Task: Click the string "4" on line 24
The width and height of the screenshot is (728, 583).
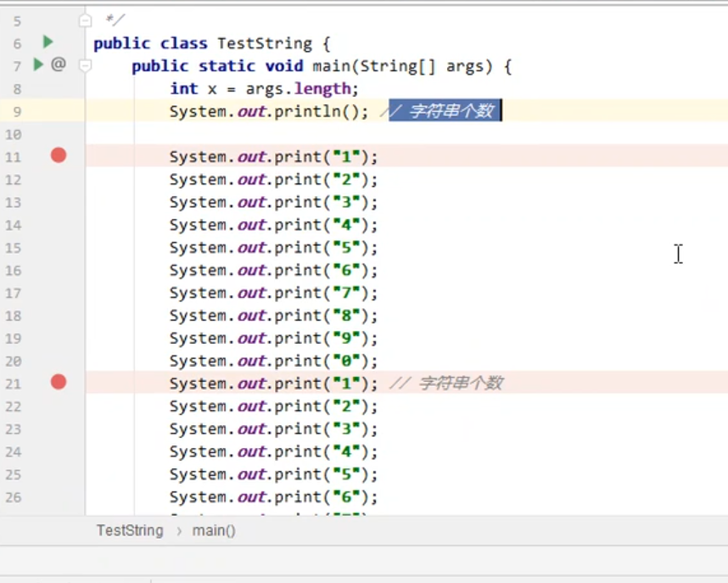Action: coord(346,451)
